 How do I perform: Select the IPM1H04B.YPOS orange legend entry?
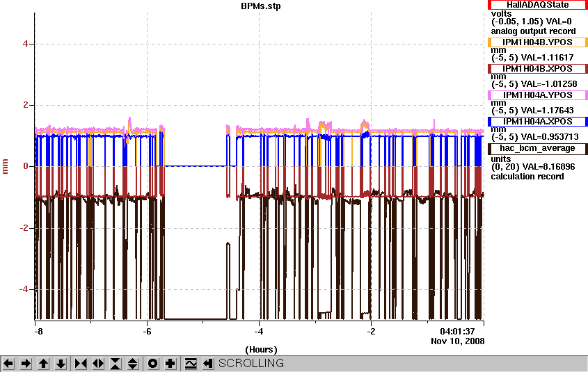[538, 42]
